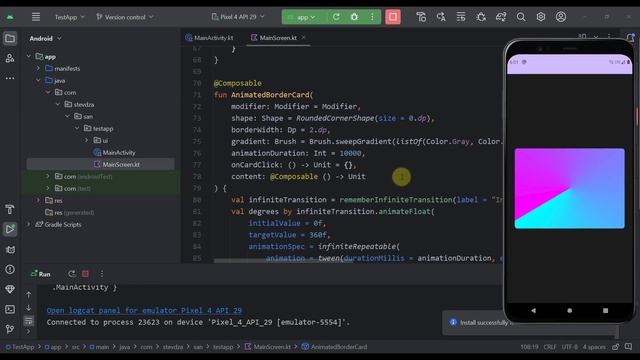Toggle soft-wrap in Run console
The width and height of the screenshot is (640, 360).
pos(29,321)
